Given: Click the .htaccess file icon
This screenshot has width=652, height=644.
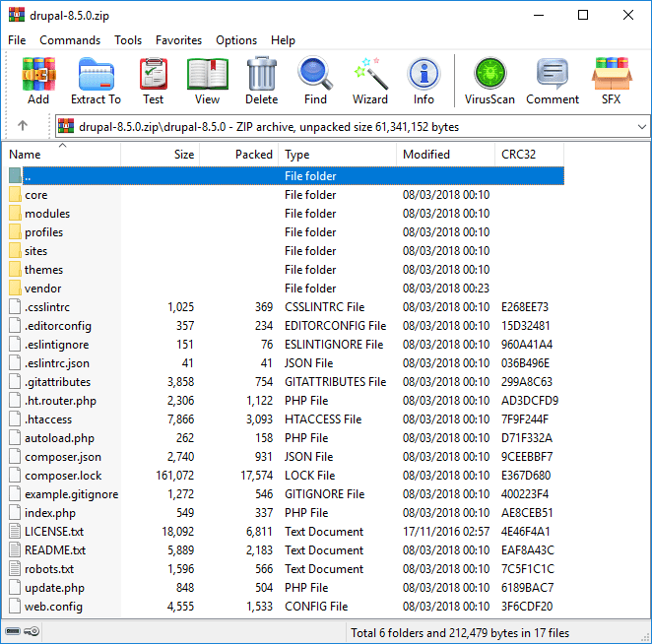Looking at the screenshot, I should pyautogui.click(x=15, y=419).
